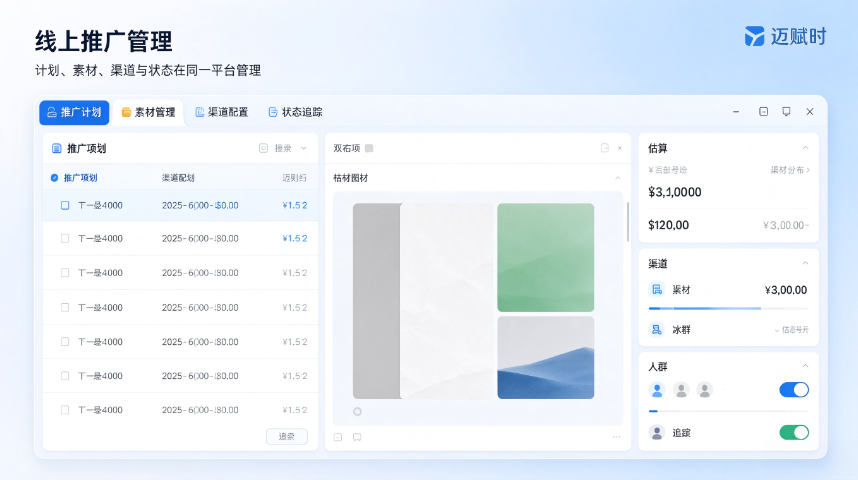Click the document icon in 双布项 header
Screen dimensions: 858x480
coord(605,148)
